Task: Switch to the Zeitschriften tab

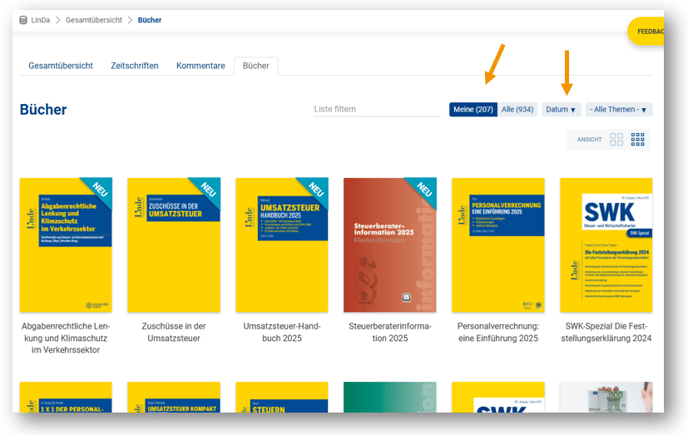Action: tap(134, 66)
